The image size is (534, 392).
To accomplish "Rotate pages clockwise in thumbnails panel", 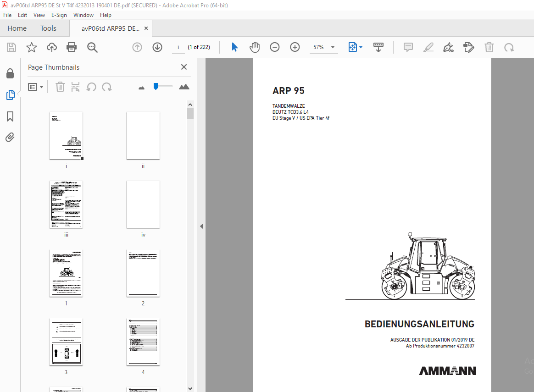I will 107,87.
